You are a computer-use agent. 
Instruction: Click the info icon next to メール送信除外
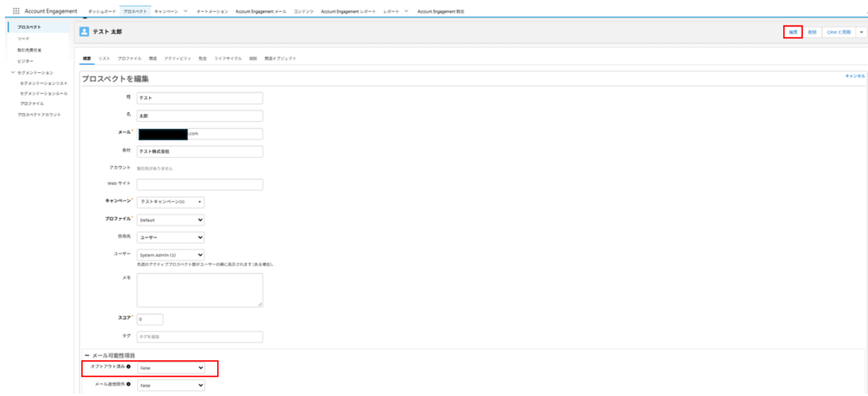tap(129, 385)
